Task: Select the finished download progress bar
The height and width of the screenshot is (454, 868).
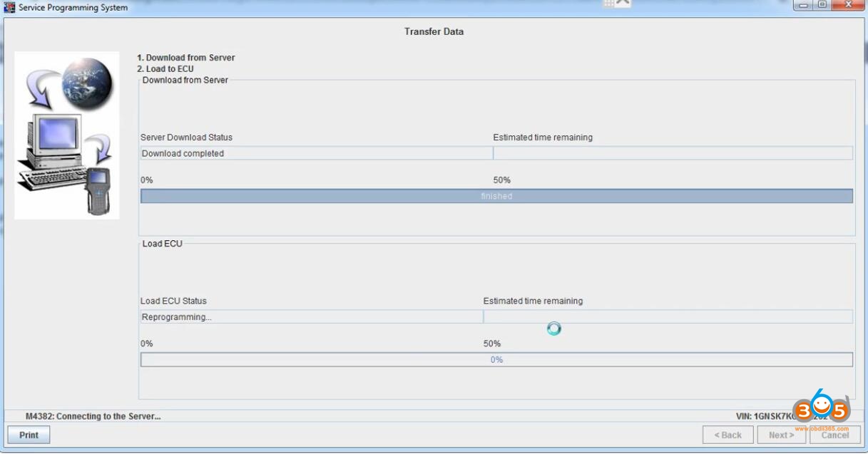Action: point(497,195)
